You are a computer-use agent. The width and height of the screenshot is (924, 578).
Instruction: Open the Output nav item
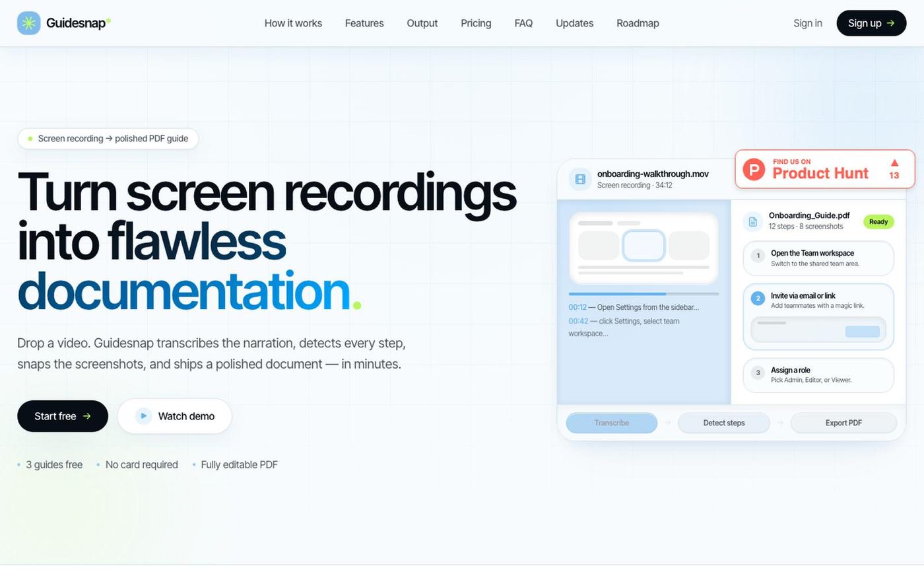point(422,23)
